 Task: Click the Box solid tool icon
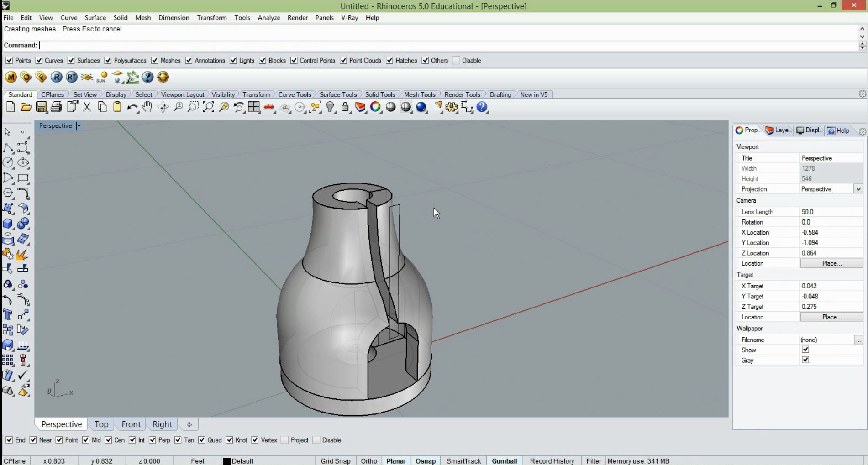(8, 224)
